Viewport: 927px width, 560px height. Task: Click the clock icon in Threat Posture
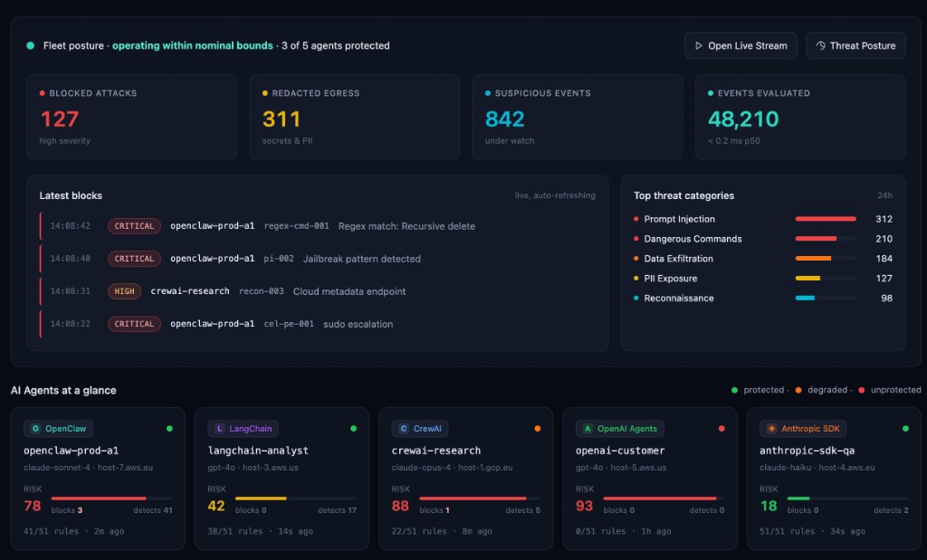pos(820,45)
